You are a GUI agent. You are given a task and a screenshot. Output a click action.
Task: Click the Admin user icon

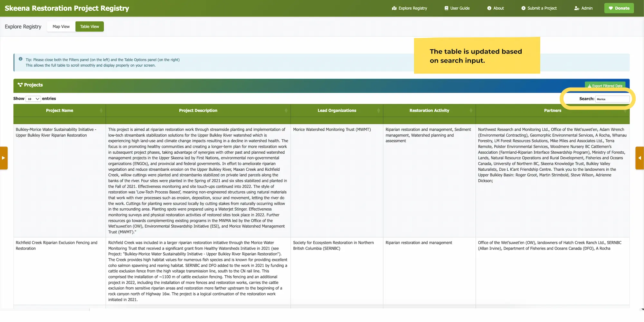coord(577,8)
